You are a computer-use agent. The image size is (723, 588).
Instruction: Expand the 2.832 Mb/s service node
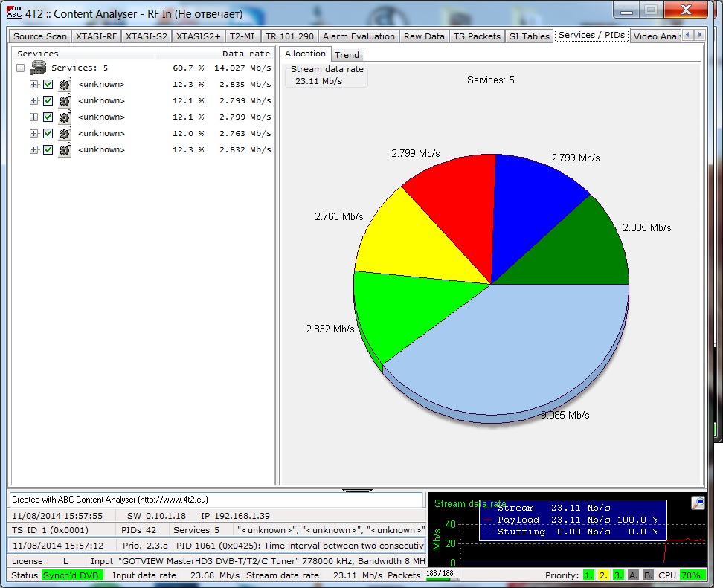pos(33,149)
